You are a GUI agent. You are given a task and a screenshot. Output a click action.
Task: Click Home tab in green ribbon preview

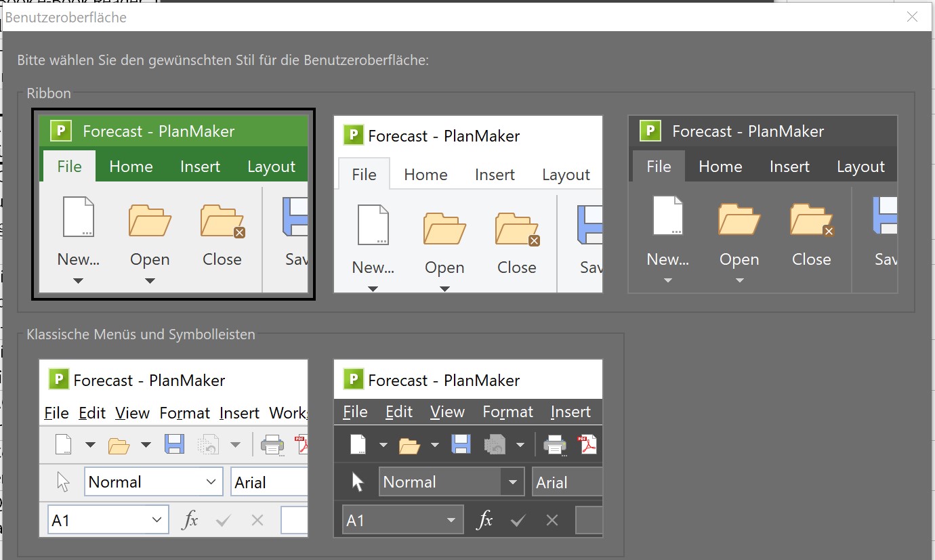tap(131, 167)
